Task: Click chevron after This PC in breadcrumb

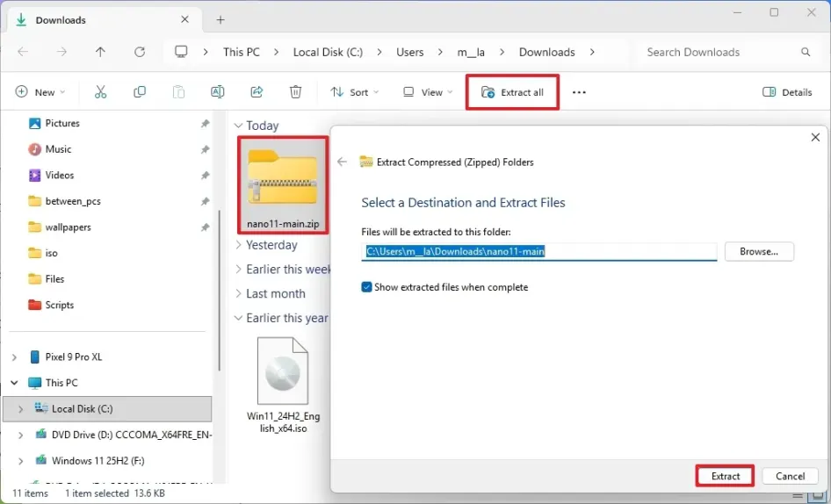Action: click(276, 52)
